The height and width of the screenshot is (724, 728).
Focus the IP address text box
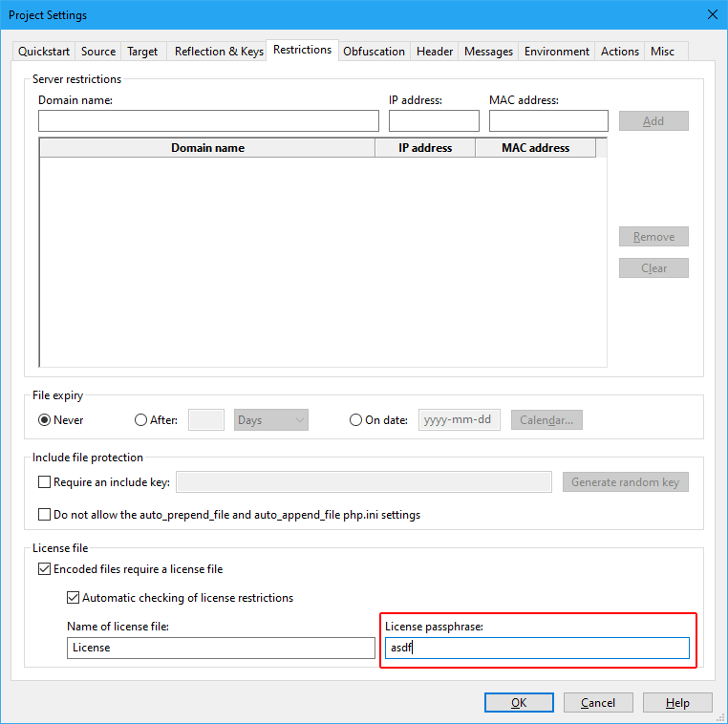(x=434, y=121)
